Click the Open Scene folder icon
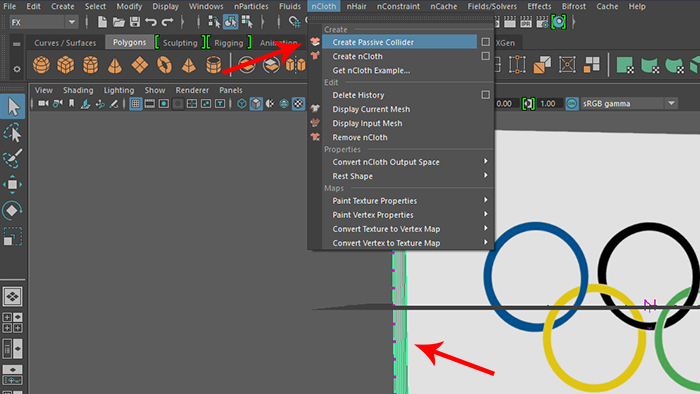The width and height of the screenshot is (700, 394). click(118, 22)
